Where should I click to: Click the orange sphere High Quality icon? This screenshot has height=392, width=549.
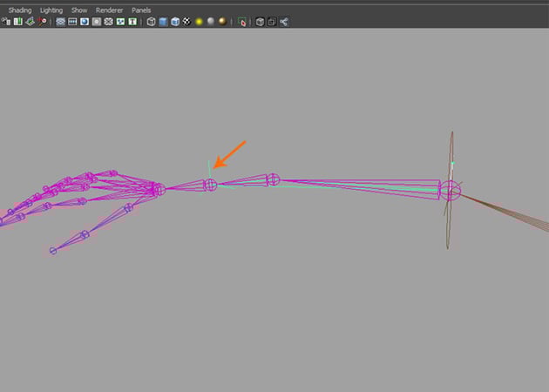(x=222, y=21)
